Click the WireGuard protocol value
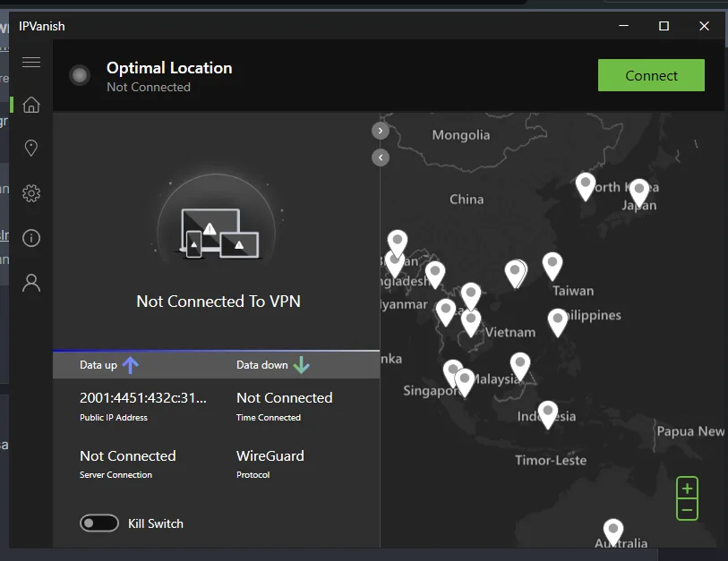Screen dimensions: 728x561 point(270,455)
